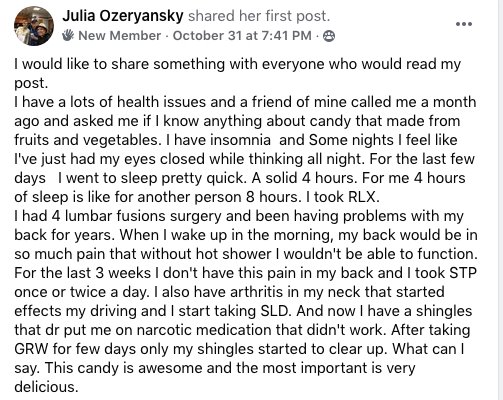Click the word GRW in the post

(31, 349)
